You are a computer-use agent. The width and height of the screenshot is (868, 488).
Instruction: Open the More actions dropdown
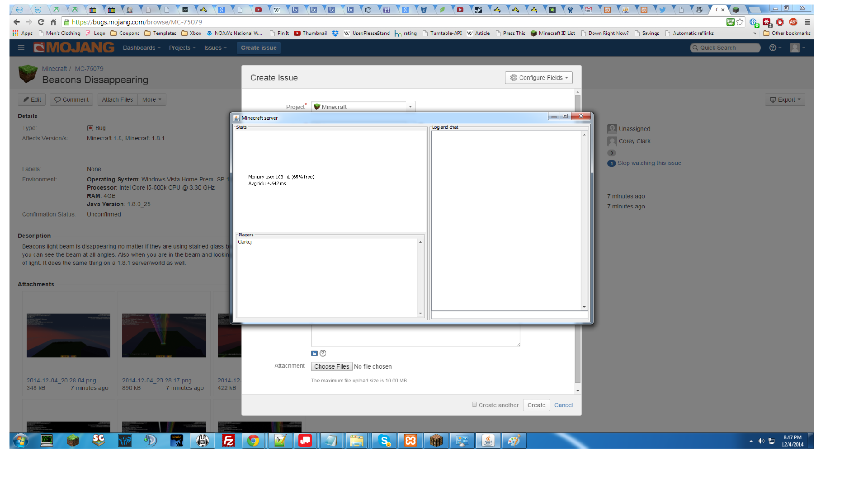[151, 100]
